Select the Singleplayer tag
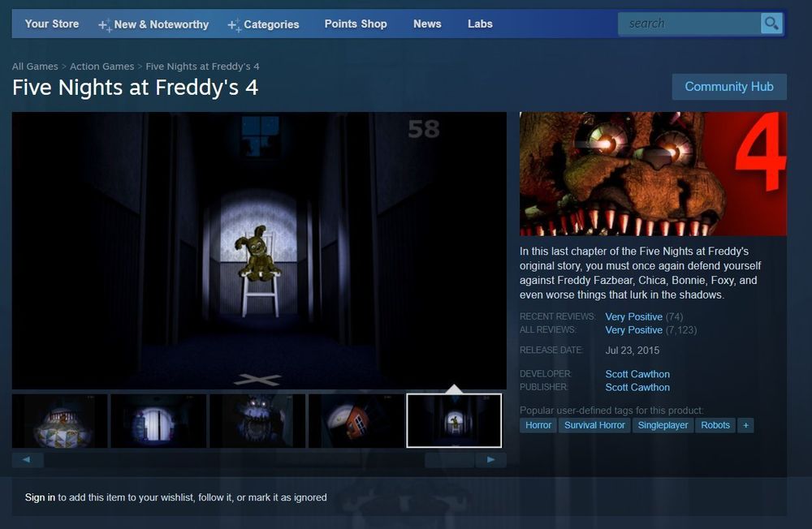Screen dimensions: 812x529 click(663, 425)
